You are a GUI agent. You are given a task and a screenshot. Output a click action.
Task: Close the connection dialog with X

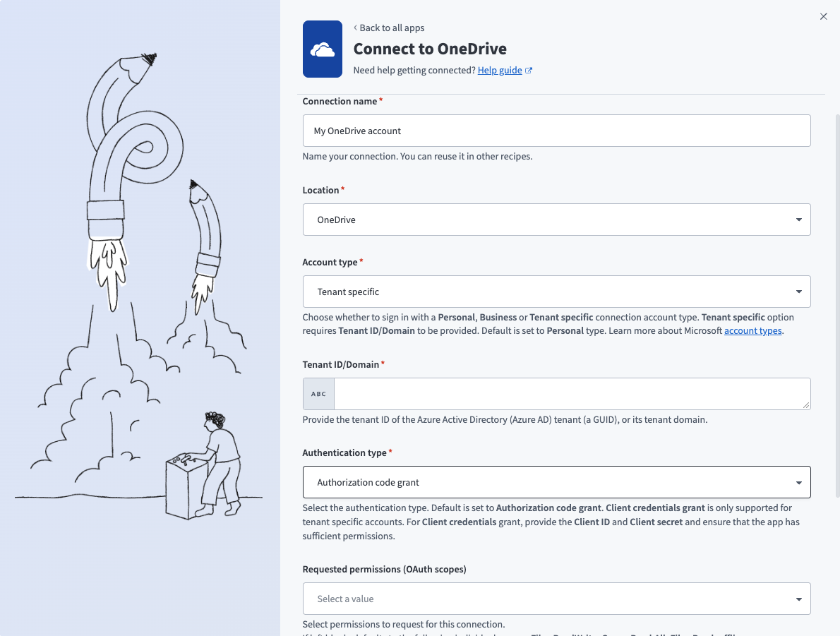pyautogui.click(x=823, y=17)
